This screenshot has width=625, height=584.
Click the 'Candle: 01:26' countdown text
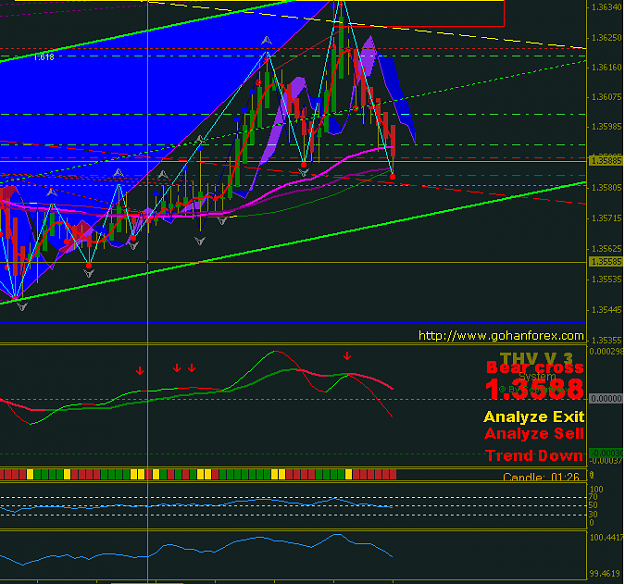[541, 477]
